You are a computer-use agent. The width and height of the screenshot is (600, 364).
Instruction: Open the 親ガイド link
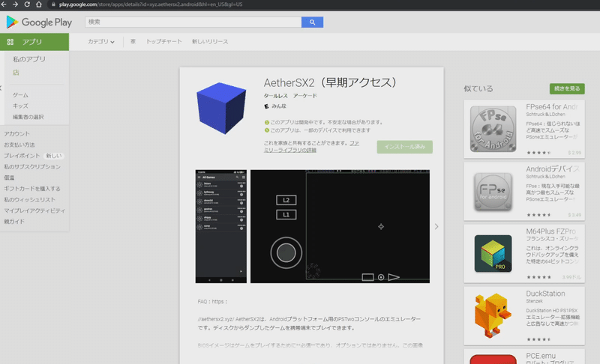[x=14, y=222]
